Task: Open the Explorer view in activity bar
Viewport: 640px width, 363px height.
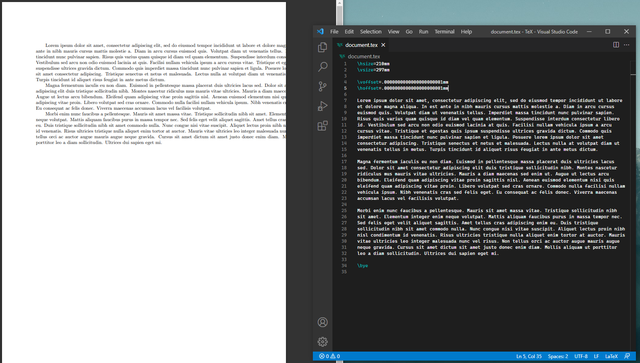Action: click(x=322, y=47)
